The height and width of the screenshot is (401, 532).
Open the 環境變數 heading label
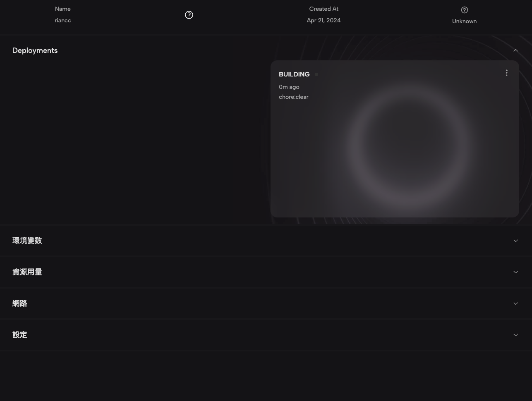27,241
